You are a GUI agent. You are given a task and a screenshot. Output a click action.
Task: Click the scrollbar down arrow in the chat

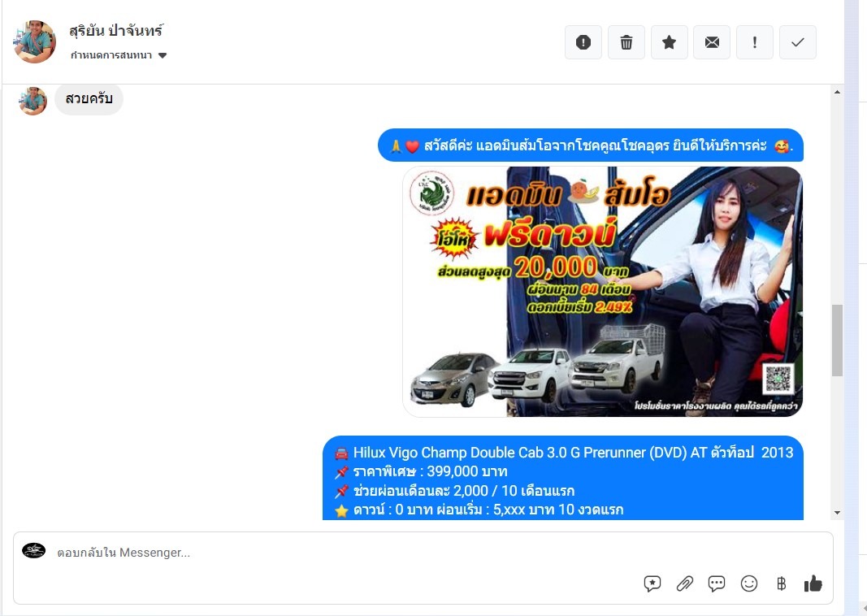[837, 513]
